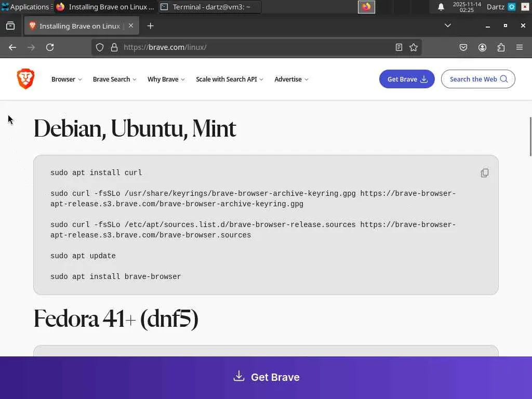The width and height of the screenshot is (532, 399).
Task: Select Installing Brave on Linux taskbar entry
Action: tap(105, 7)
